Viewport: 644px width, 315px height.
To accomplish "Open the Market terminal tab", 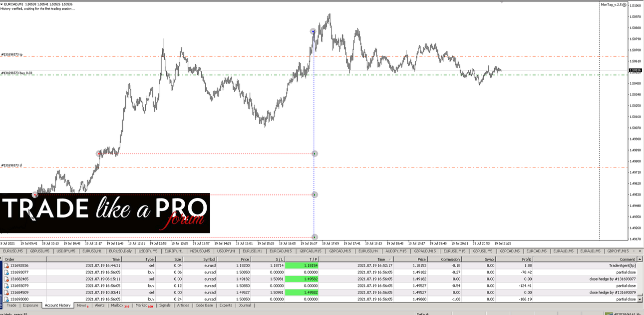I will point(144,305).
